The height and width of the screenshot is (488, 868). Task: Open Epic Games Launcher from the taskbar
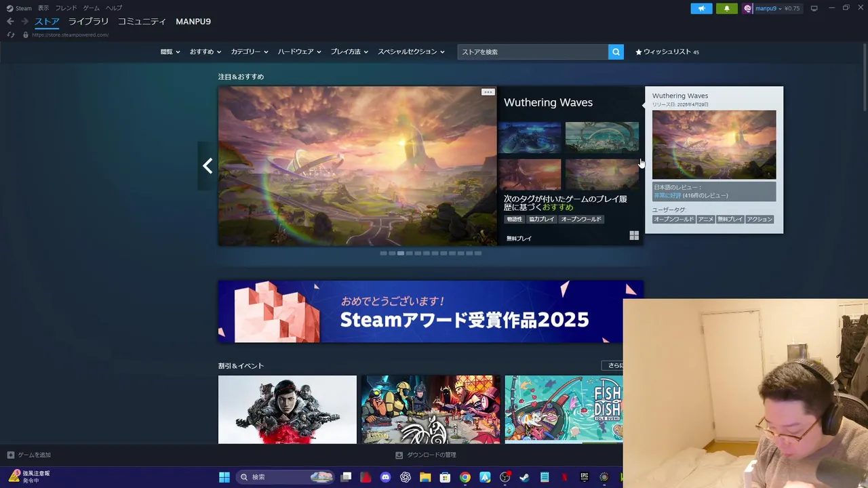pyautogui.click(x=584, y=477)
